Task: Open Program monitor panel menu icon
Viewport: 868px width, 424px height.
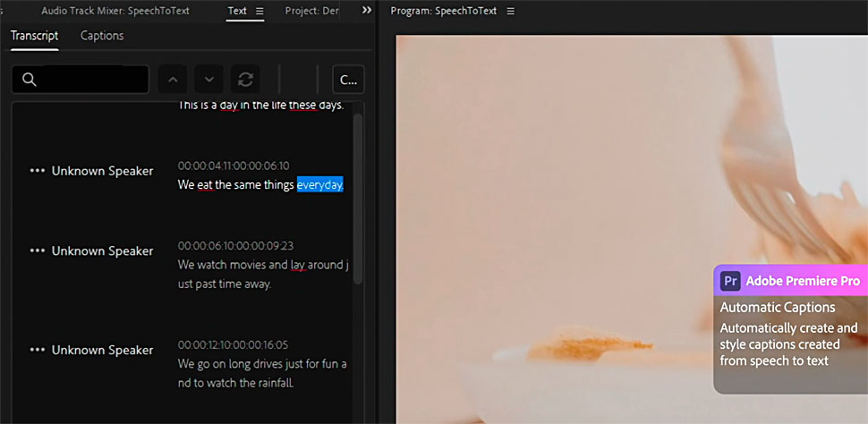Action: coord(510,11)
